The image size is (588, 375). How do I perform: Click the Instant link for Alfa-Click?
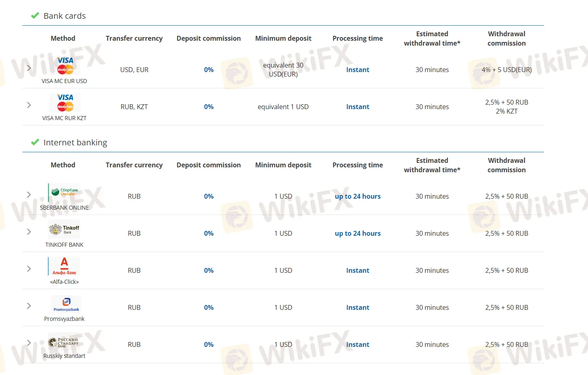click(x=357, y=270)
